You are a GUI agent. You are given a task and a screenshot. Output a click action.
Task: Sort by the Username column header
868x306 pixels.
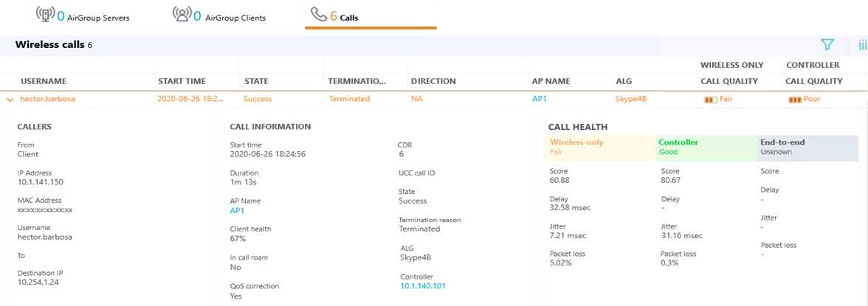[44, 81]
